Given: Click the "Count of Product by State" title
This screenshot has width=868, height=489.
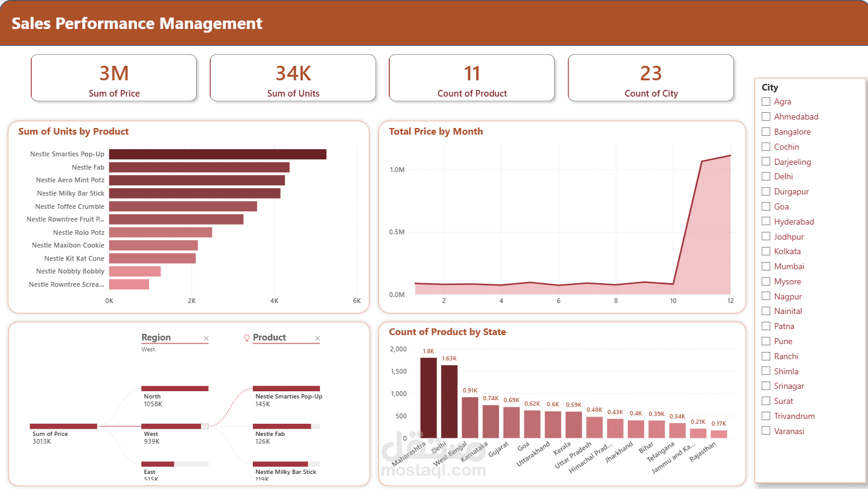Looking at the screenshot, I should pyautogui.click(x=447, y=332).
